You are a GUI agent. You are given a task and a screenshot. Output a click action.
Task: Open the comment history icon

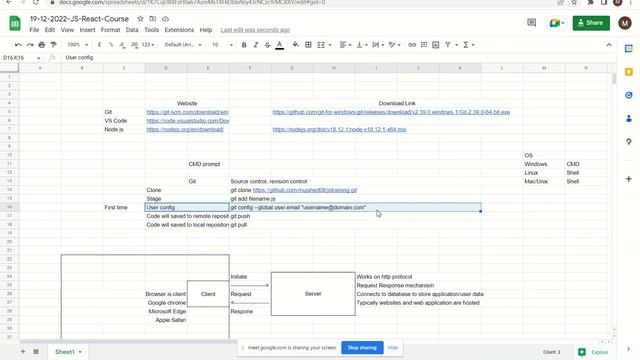tap(531, 22)
